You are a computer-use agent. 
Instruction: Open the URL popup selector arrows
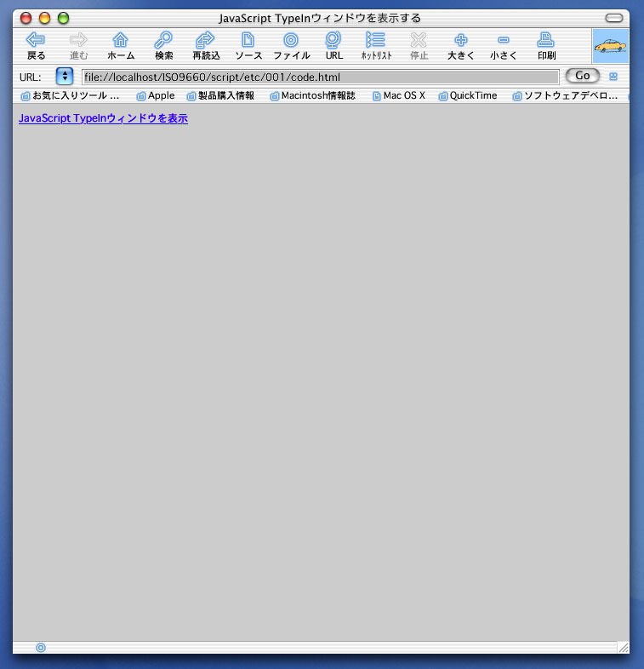65,77
